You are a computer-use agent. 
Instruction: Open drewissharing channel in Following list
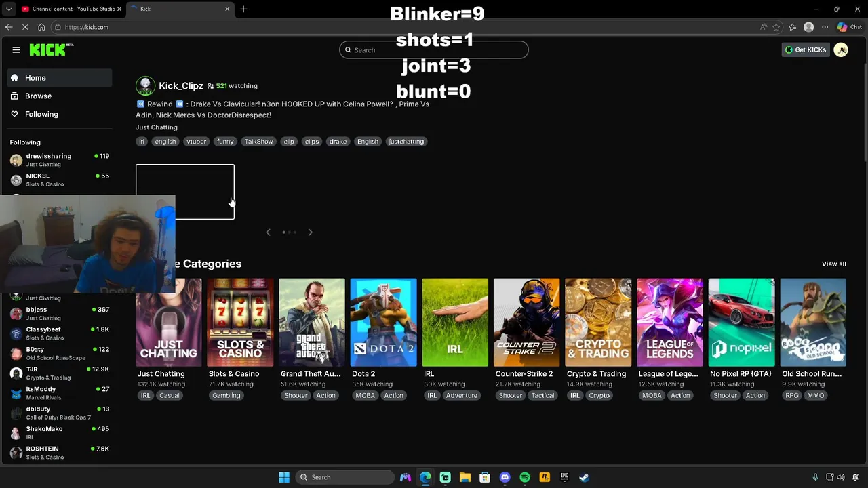click(60, 160)
